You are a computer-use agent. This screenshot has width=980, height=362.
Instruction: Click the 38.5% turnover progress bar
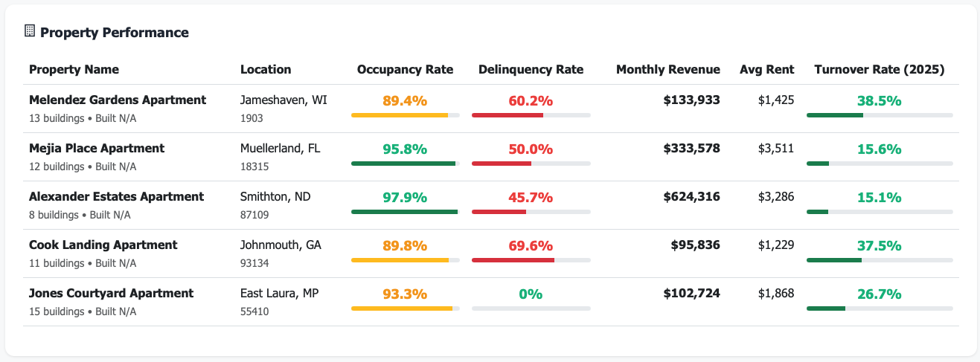(879, 115)
